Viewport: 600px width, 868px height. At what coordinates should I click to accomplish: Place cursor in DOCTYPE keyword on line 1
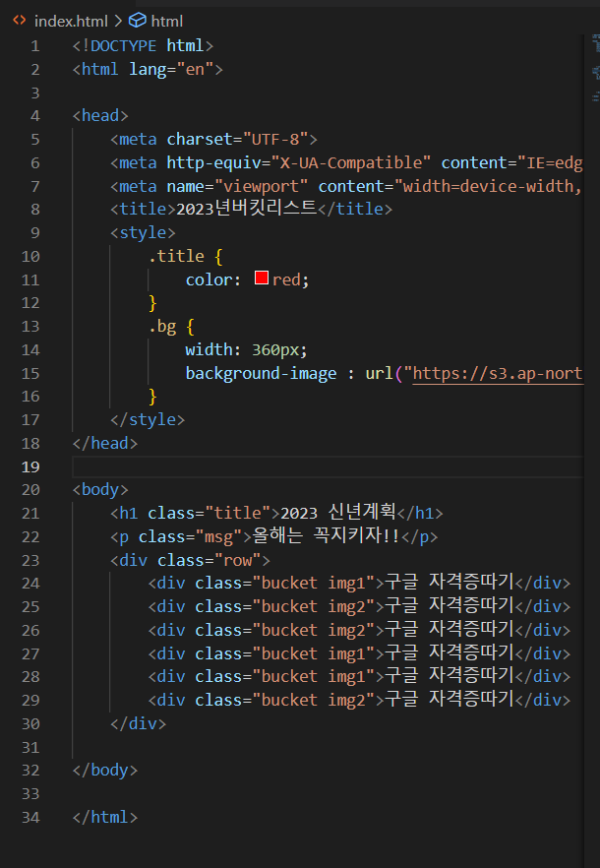click(x=123, y=45)
